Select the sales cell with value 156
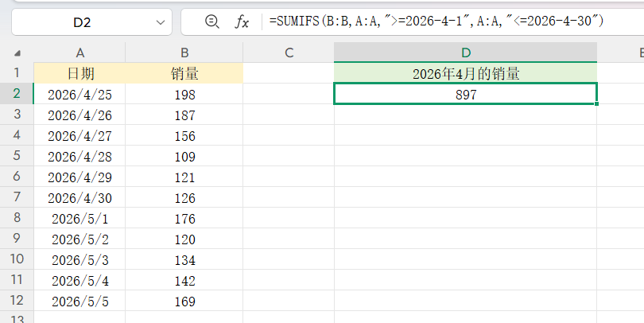This screenshot has height=323, width=644. pyautogui.click(x=184, y=135)
